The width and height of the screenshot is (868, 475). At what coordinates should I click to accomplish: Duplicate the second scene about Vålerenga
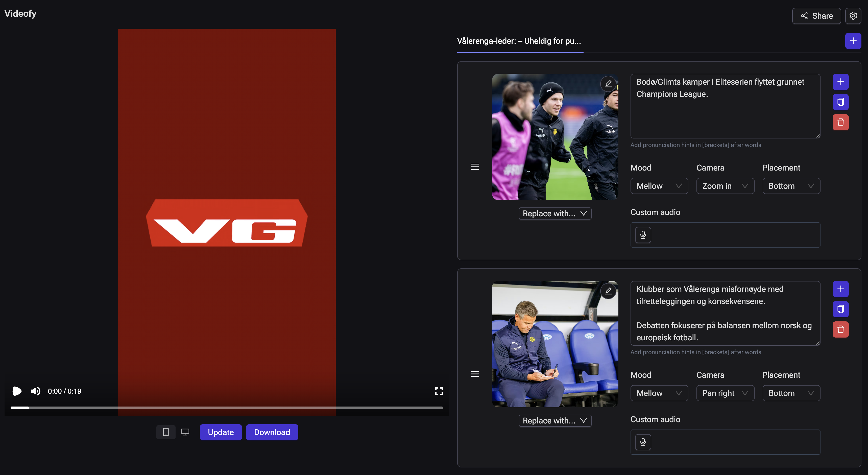[x=840, y=309]
